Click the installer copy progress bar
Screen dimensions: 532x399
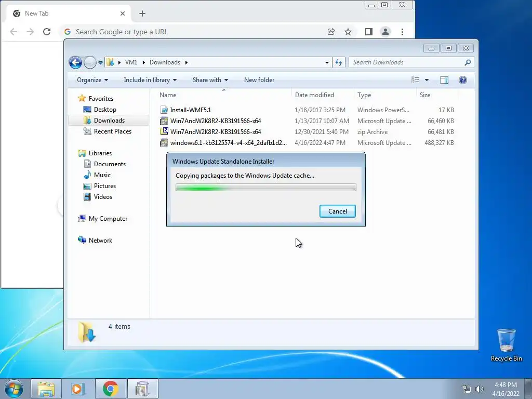(265, 187)
